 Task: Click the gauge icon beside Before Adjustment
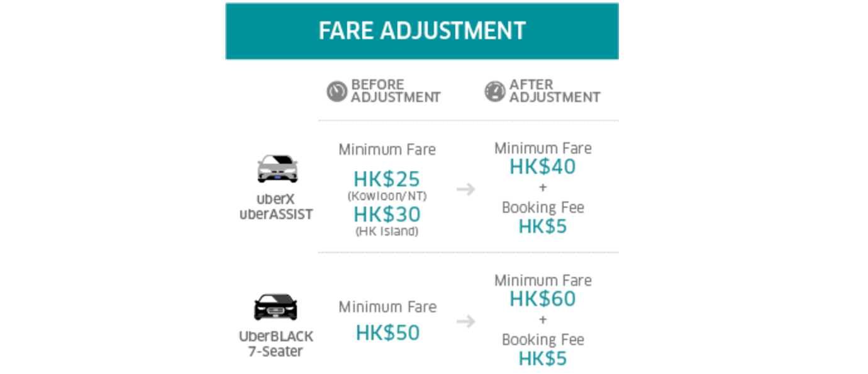(337, 91)
